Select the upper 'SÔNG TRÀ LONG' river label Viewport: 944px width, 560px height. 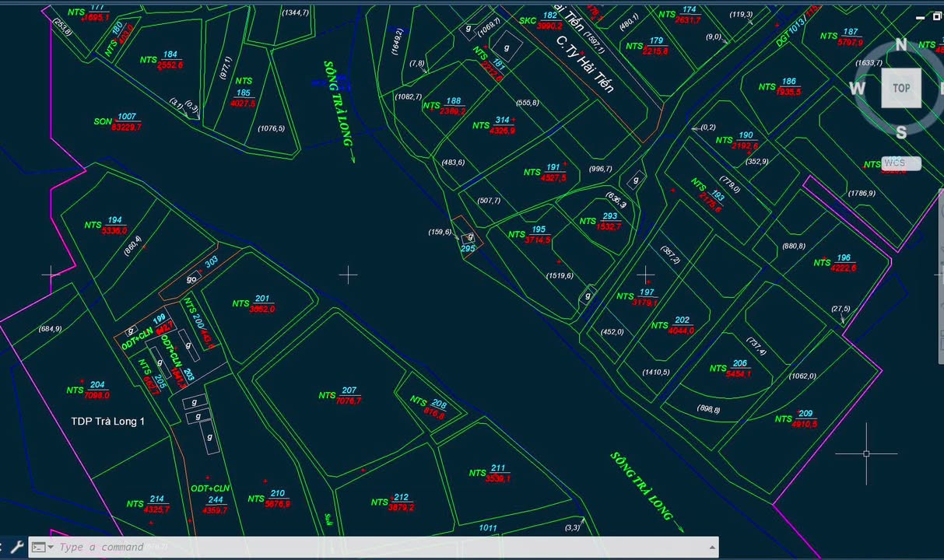(339, 105)
